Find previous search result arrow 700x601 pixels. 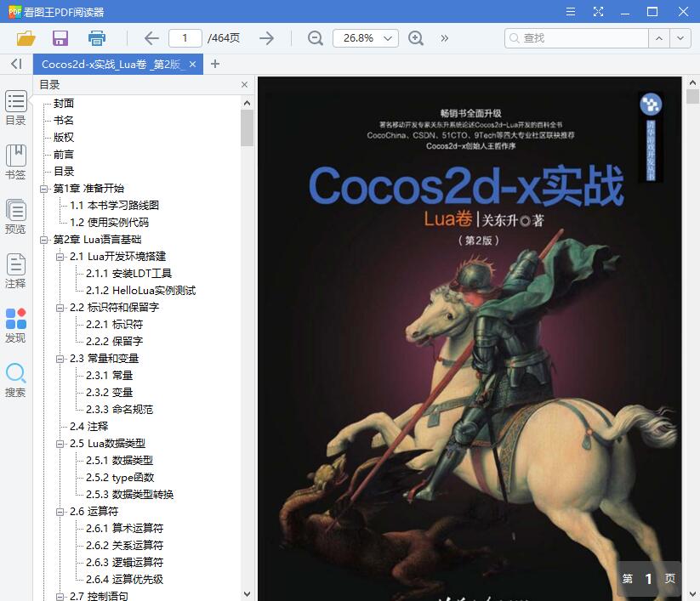click(659, 38)
